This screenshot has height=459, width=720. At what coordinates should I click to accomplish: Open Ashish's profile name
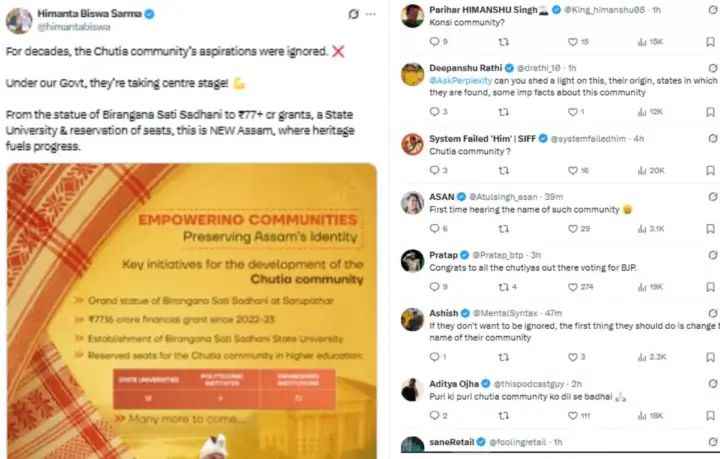tap(444, 313)
